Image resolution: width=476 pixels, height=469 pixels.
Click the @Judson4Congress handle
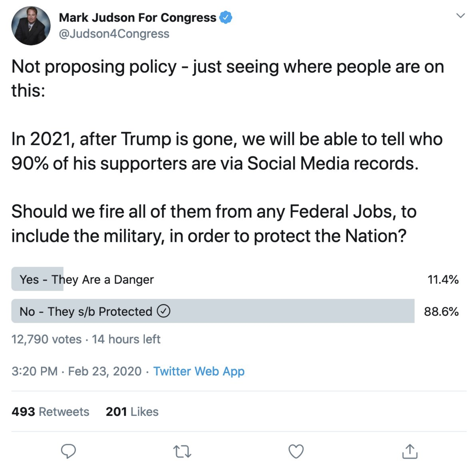(114, 34)
